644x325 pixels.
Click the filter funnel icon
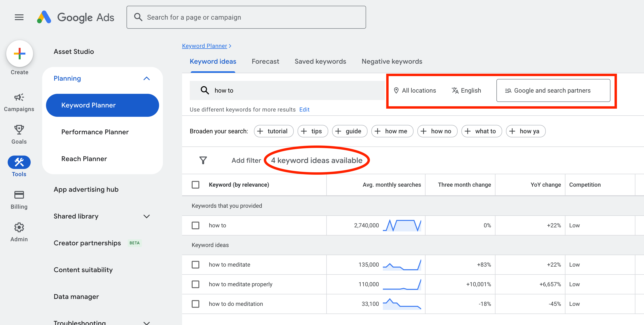(203, 160)
